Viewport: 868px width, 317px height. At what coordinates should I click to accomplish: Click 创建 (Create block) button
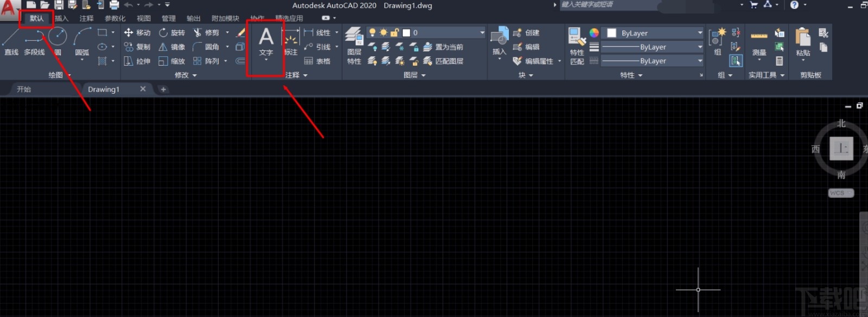click(x=526, y=33)
